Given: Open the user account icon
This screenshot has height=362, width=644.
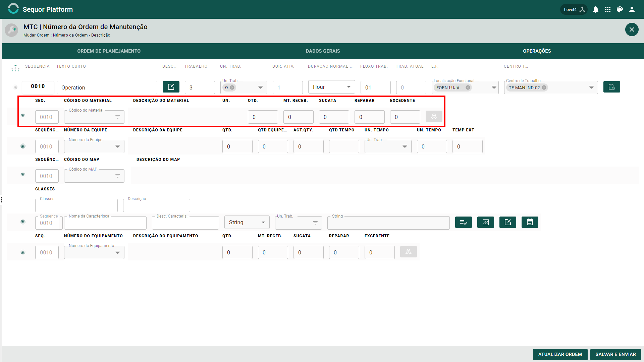Looking at the screenshot, I should coord(632,9).
